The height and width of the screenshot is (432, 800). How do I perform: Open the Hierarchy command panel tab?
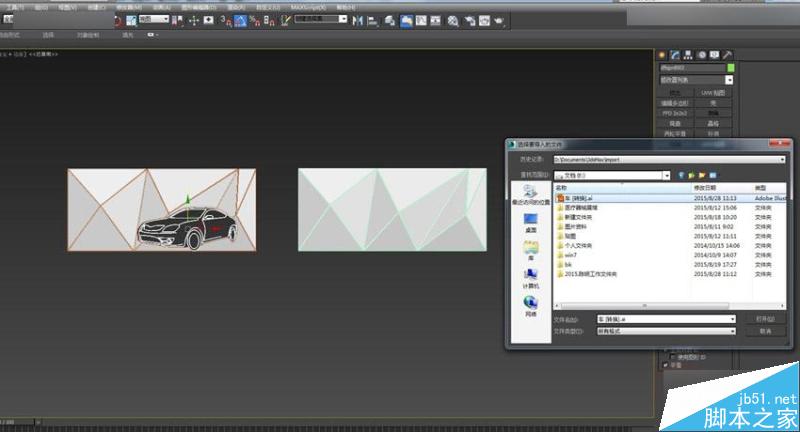[x=689, y=54]
